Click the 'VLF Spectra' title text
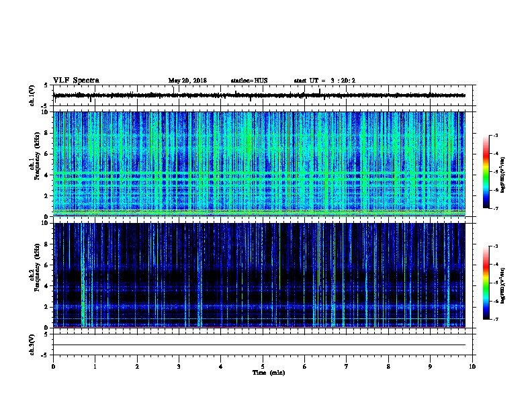Image resolution: width=532 pixels, height=411 pixels. pyautogui.click(x=76, y=81)
